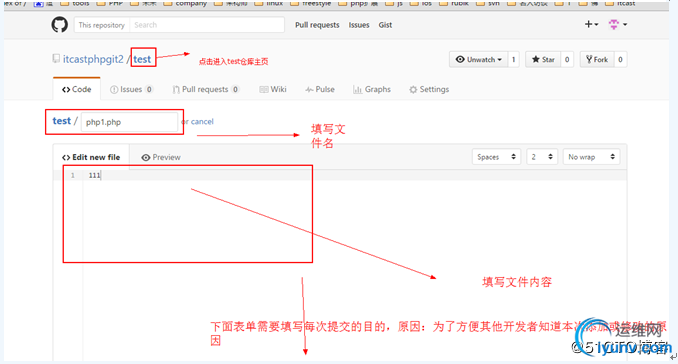Click the repository book icon beside itcastphpgit2

pos(56,58)
